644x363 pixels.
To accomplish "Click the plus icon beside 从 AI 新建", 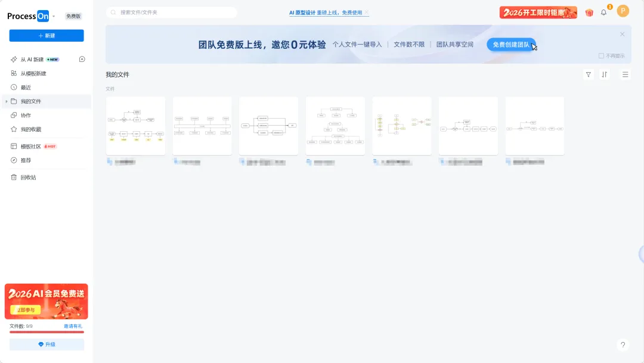I will coord(82,59).
